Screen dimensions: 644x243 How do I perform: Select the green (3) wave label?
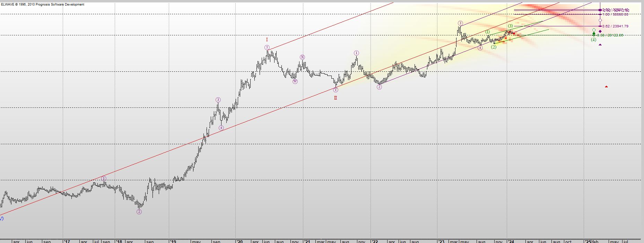point(511,26)
